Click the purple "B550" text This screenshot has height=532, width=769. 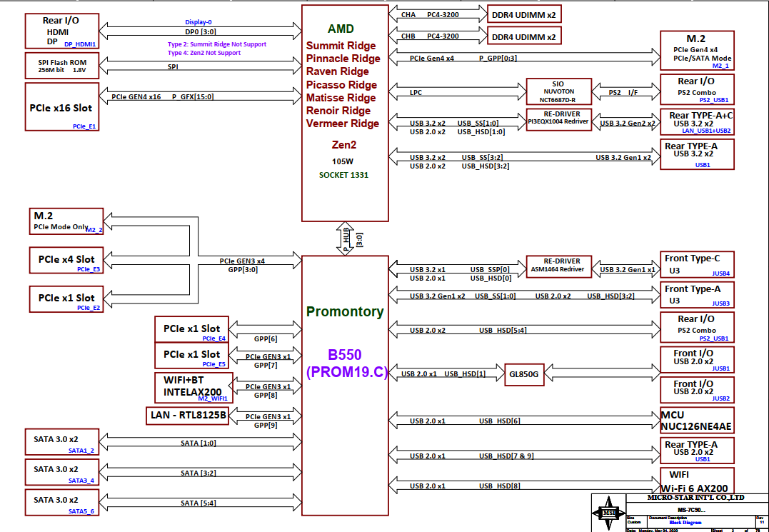point(346,354)
